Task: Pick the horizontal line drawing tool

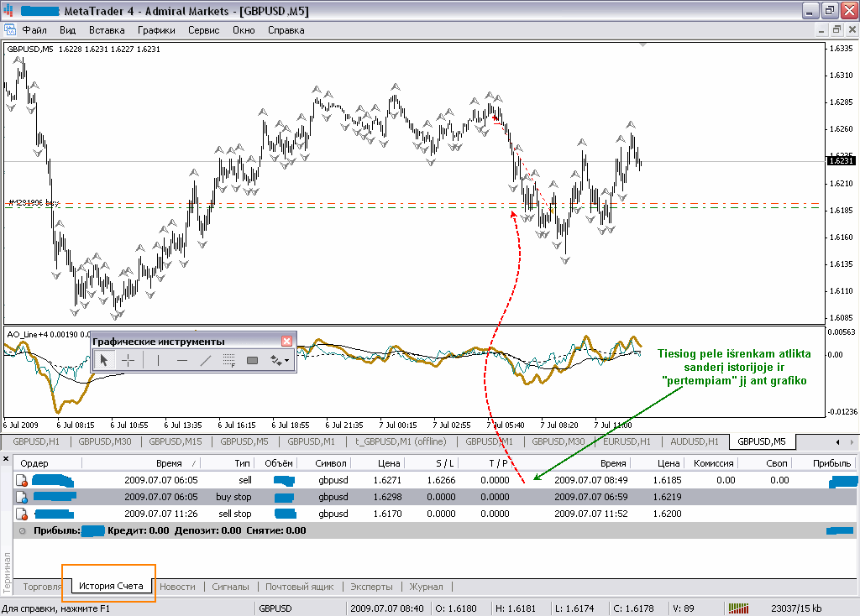Action: [x=182, y=360]
